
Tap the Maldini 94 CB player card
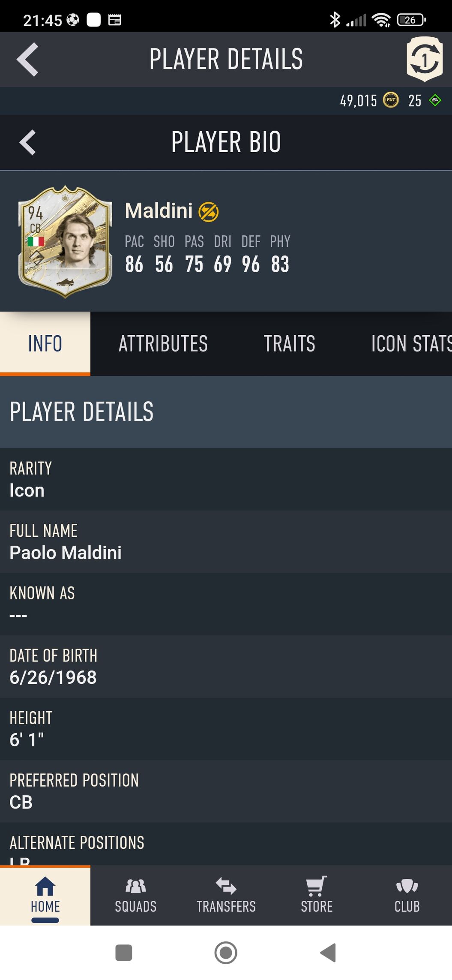click(65, 242)
